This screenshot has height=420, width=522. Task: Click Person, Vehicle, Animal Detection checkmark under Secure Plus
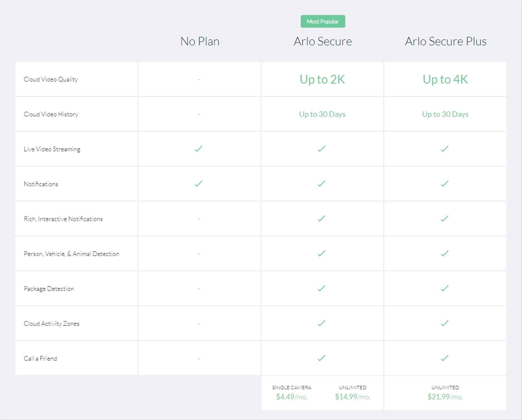pyautogui.click(x=445, y=253)
